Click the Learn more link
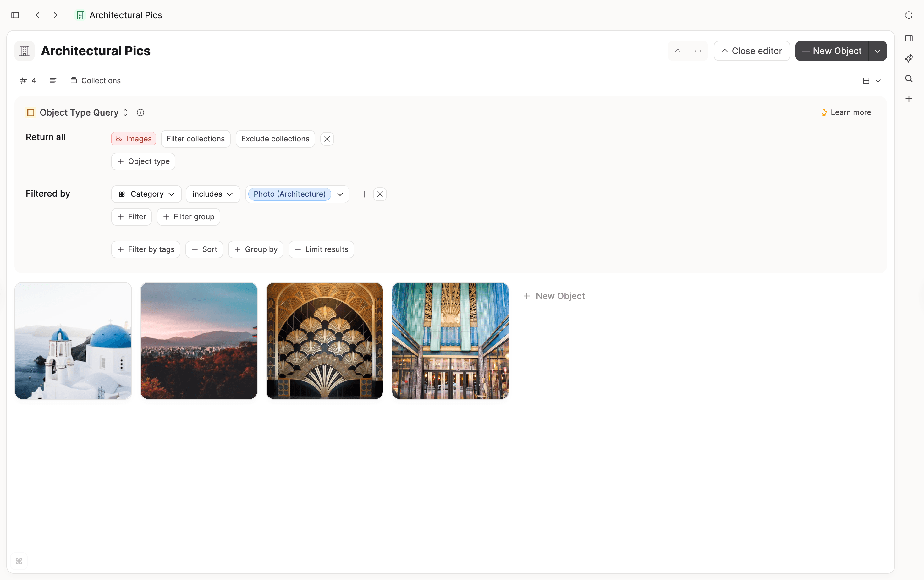This screenshot has width=924, height=580. click(846, 112)
